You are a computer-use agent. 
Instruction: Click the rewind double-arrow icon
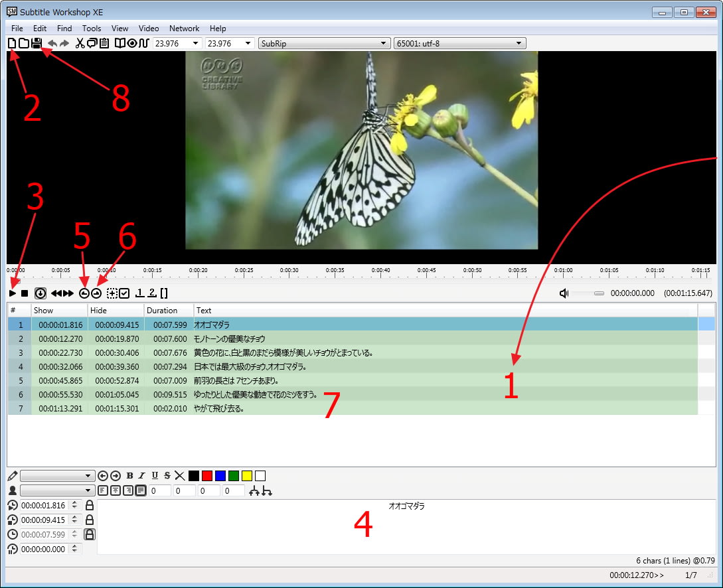point(56,293)
